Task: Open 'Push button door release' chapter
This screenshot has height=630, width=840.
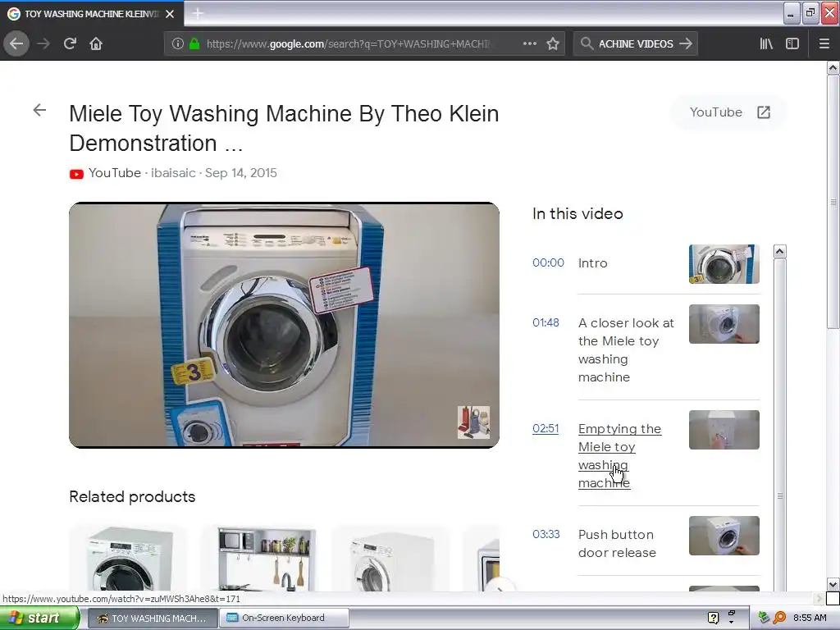Action: pyautogui.click(x=617, y=543)
